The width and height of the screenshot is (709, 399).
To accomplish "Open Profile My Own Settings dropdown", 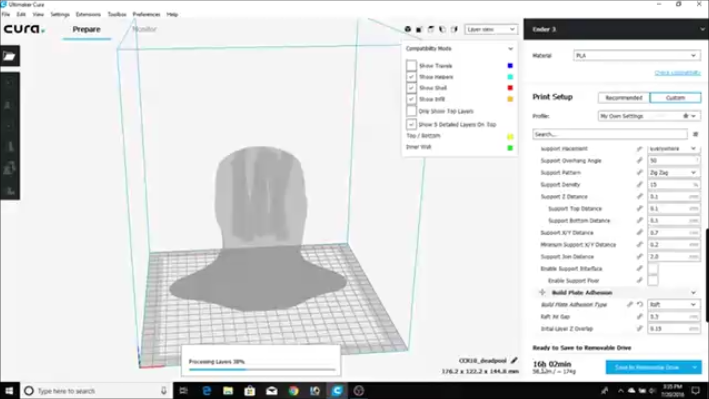I will coord(649,116).
